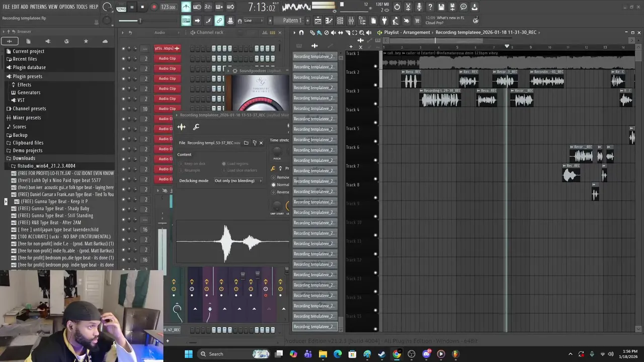
Task: Select the Reverse radio option
Action: (x=280, y=192)
